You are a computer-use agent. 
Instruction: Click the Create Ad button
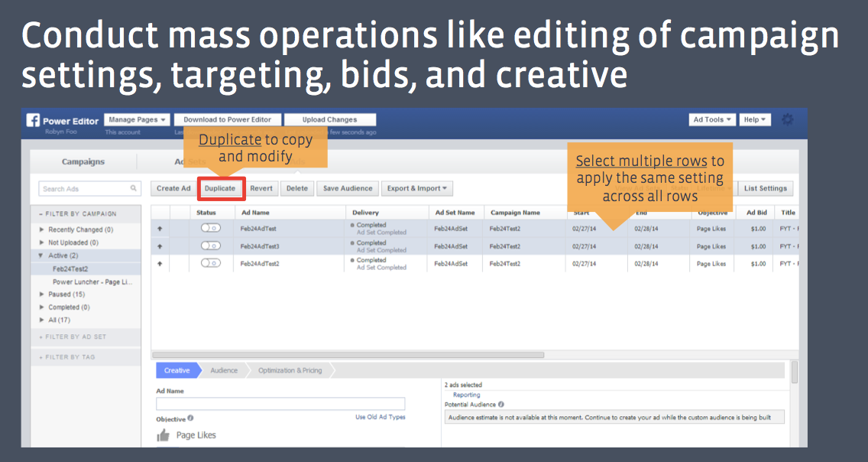pyautogui.click(x=173, y=188)
